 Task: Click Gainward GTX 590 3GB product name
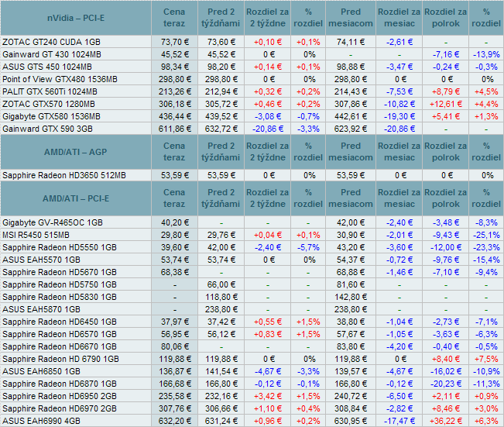(47, 128)
